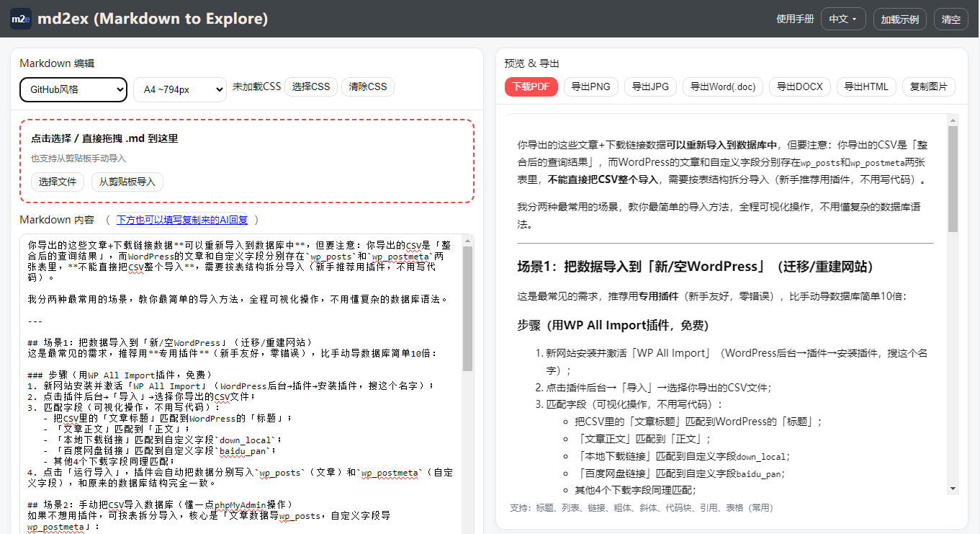Screen dimensions: 980x534
Task: Open the 下方也可以填写复制来的AI回复 link
Action: coord(181,220)
